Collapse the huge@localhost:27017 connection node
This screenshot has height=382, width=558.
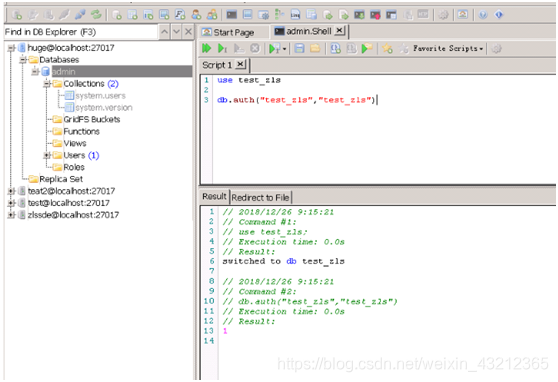[x=11, y=48]
